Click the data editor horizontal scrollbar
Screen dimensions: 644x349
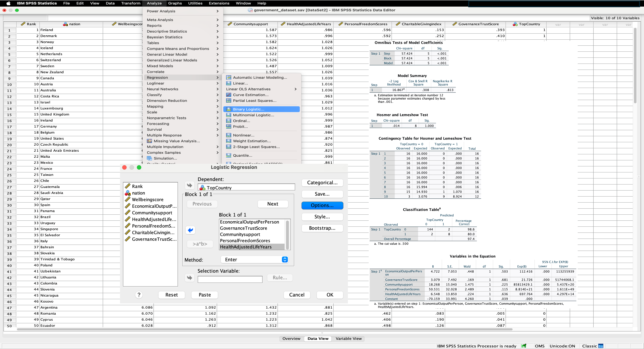click(264, 329)
